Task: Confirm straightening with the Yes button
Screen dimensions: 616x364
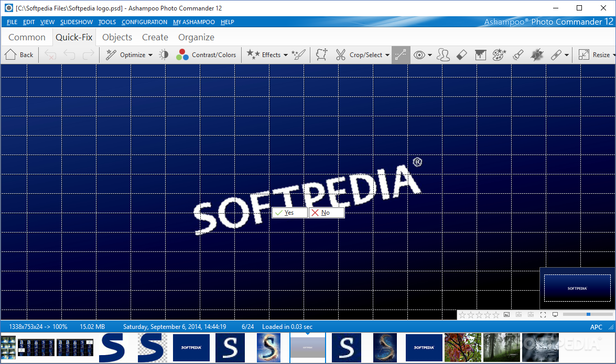Action: (289, 213)
